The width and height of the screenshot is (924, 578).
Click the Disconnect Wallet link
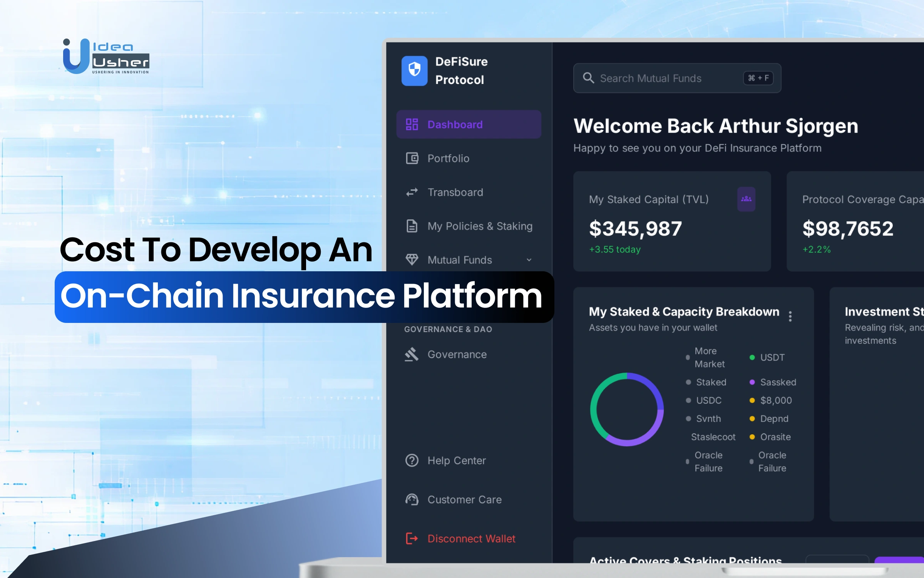tap(471, 538)
